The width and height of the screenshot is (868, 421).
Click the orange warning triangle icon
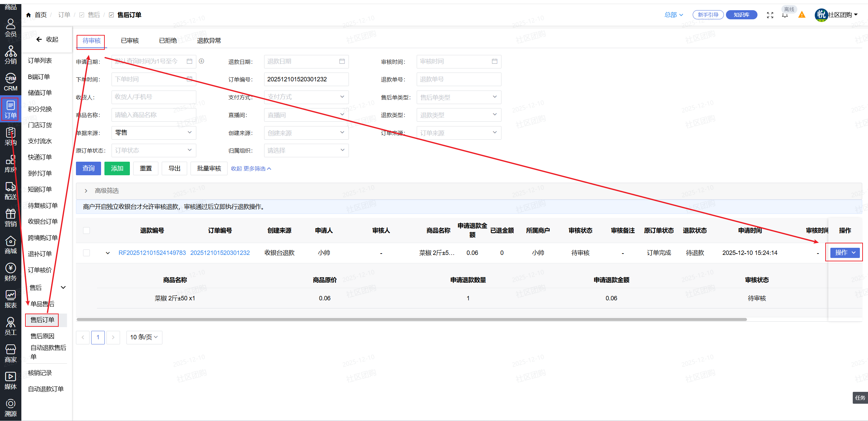tap(802, 15)
